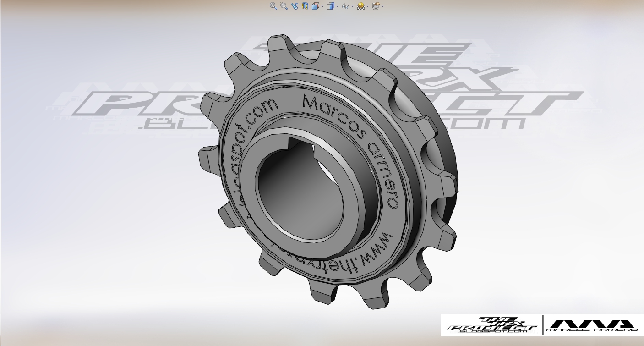
Task: Open the Hide/Show Items dropdown arrow
Action: click(353, 6)
